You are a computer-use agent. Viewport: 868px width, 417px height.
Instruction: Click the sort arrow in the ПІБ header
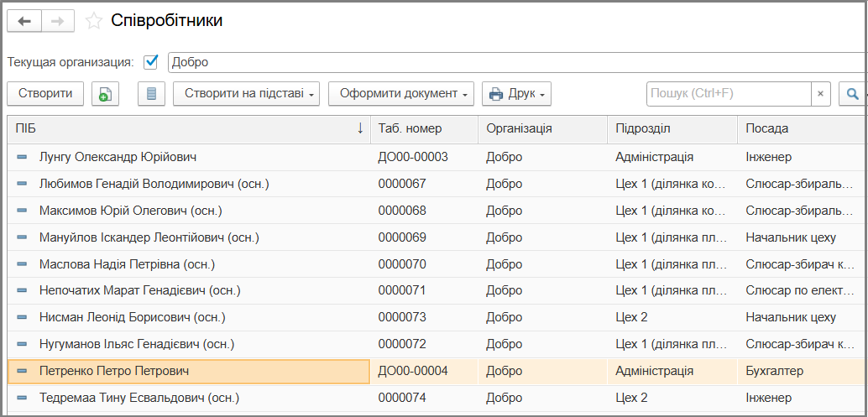(360, 129)
